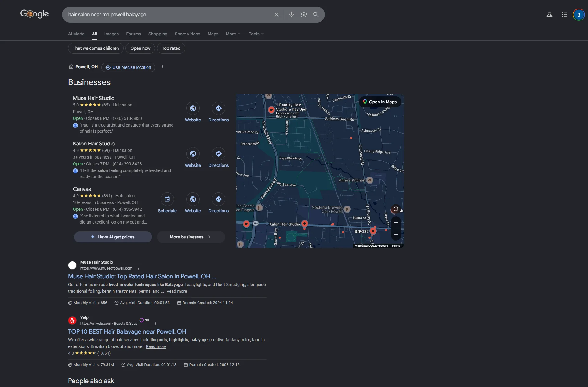Open Search Labs flask icon
The width and height of the screenshot is (588, 387).
550,15
